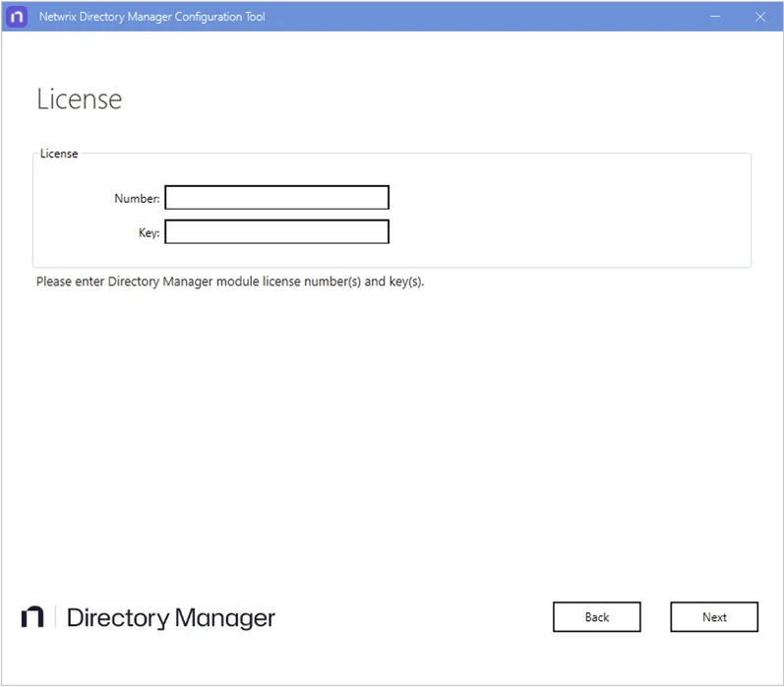This screenshot has height=687, width=784.
Task: Minimize the Configuration Tool window
Action: tap(715, 17)
